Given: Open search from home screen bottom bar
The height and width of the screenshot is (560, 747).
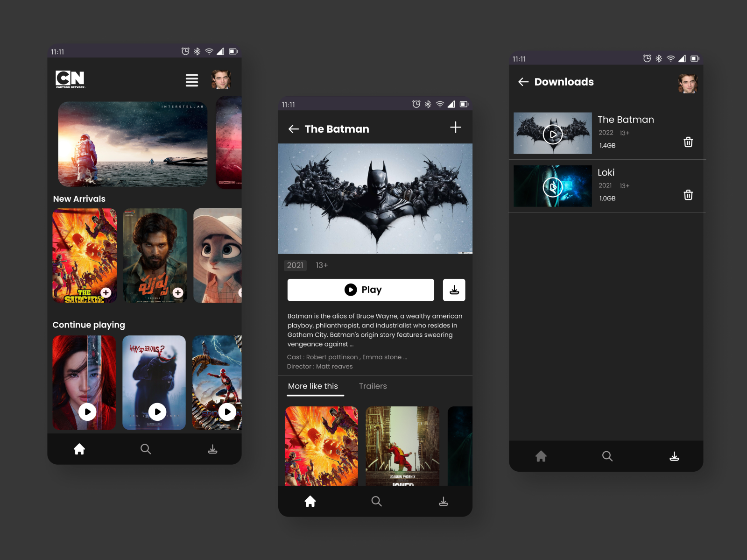Looking at the screenshot, I should pos(146,449).
